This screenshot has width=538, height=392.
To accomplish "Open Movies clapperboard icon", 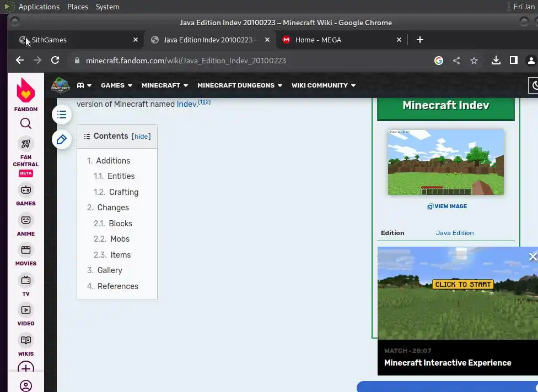I will click(x=26, y=250).
